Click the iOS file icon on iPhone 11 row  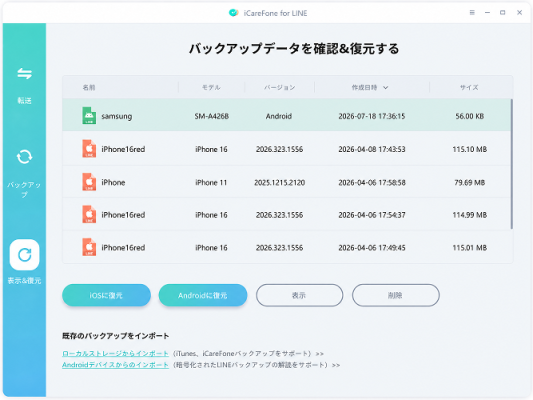89,182
